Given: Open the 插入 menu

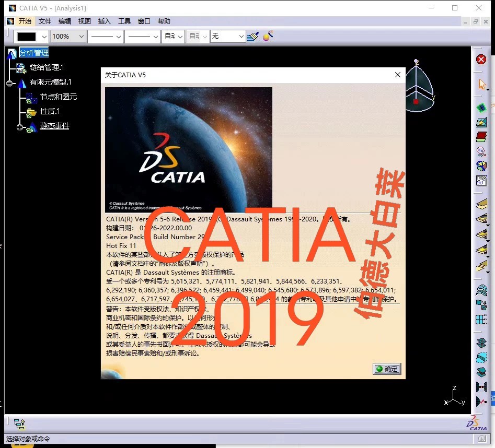Looking at the screenshot, I should click(103, 21).
